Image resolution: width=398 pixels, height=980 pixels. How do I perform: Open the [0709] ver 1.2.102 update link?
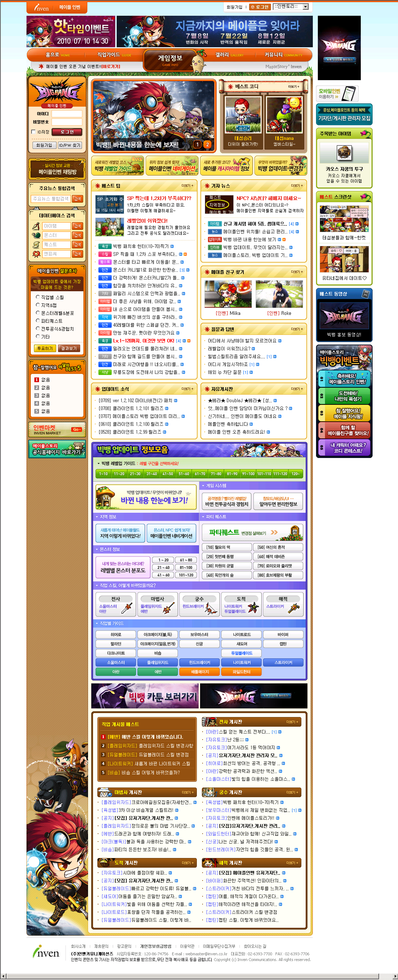coord(135,400)
